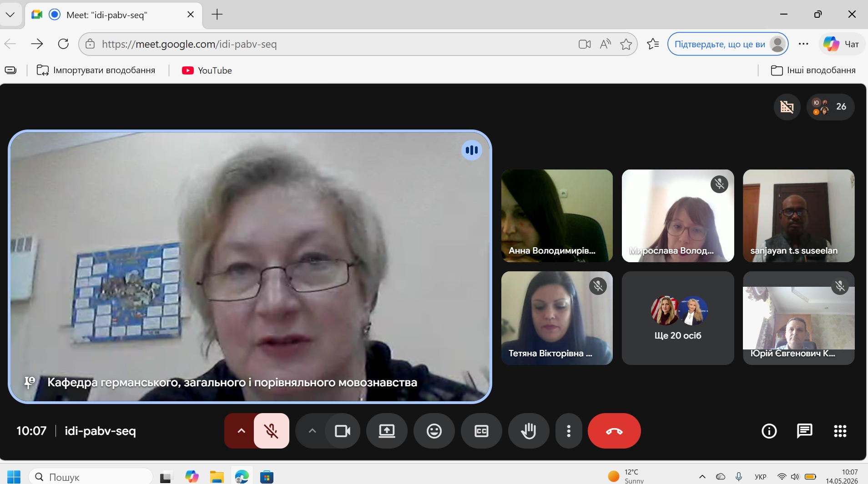
Task: Open the activities grid icon
Action: click(840, 431)
